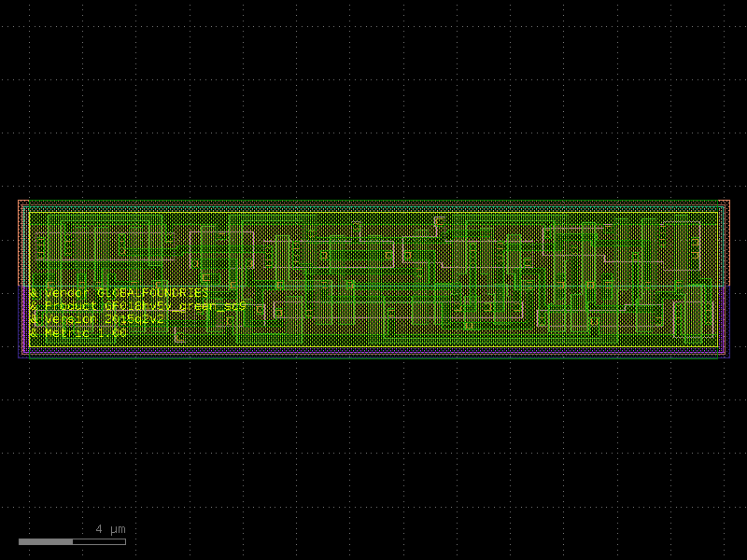This screenshot has width=747, height=560.
Task: Click the gray and white scale bar
Action: (73, 542)
